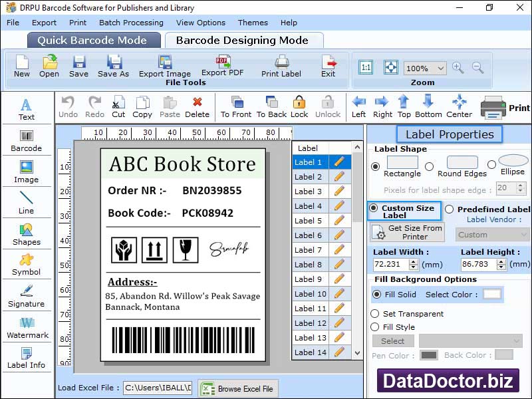
Task: Bring the object To Front
Action: [237, 107]
